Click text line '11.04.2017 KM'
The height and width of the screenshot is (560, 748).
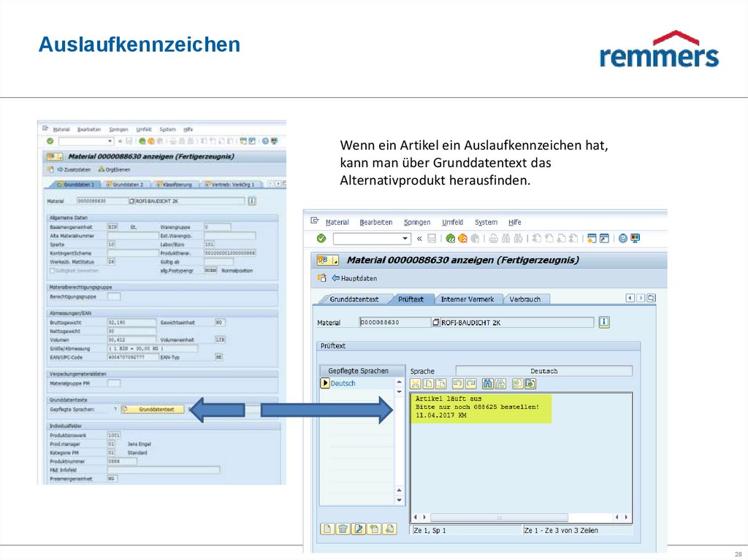point(440,415)
